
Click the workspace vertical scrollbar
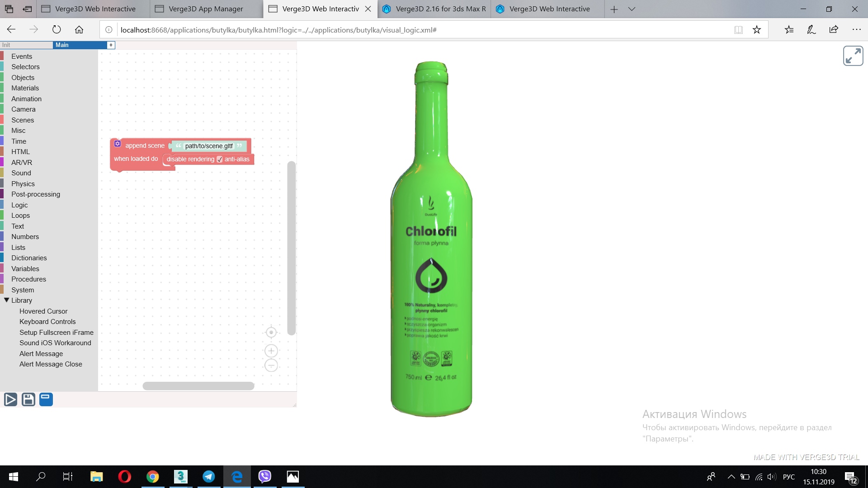(292, 248)
